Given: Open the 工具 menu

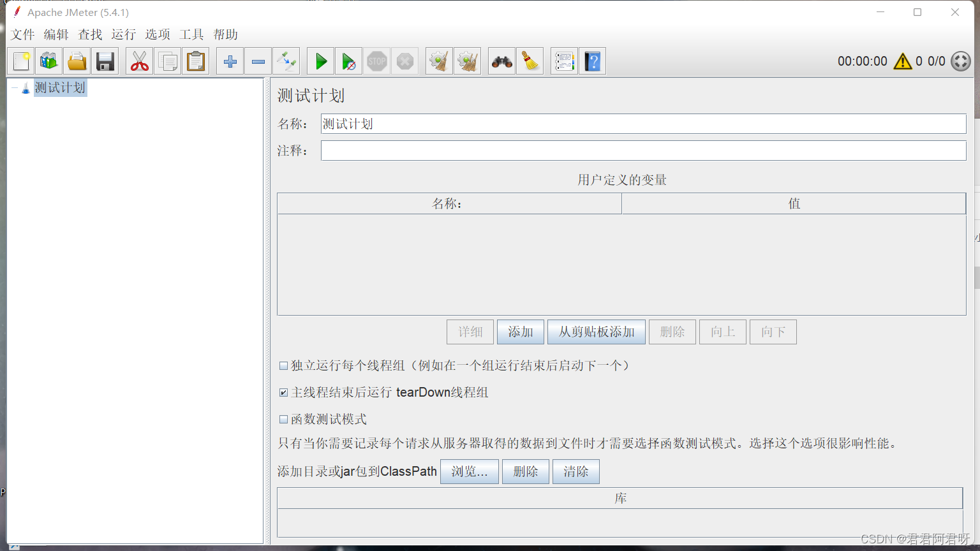Looking at the screenshot, I should [191, 34].
